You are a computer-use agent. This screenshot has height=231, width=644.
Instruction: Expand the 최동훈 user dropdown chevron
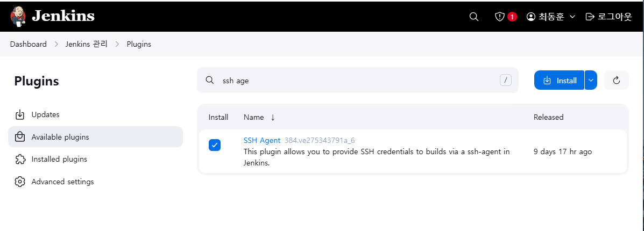point(572,17)
